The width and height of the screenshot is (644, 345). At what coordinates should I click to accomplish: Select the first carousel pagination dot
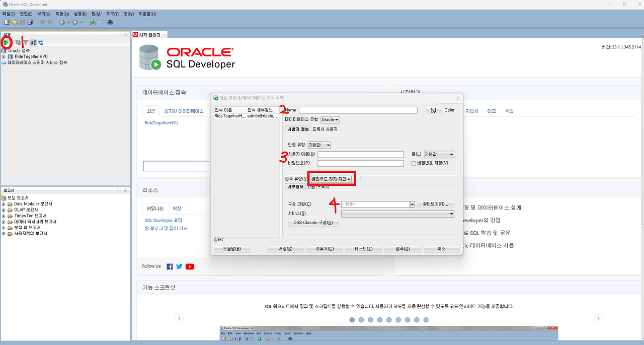tap(352, 320)
